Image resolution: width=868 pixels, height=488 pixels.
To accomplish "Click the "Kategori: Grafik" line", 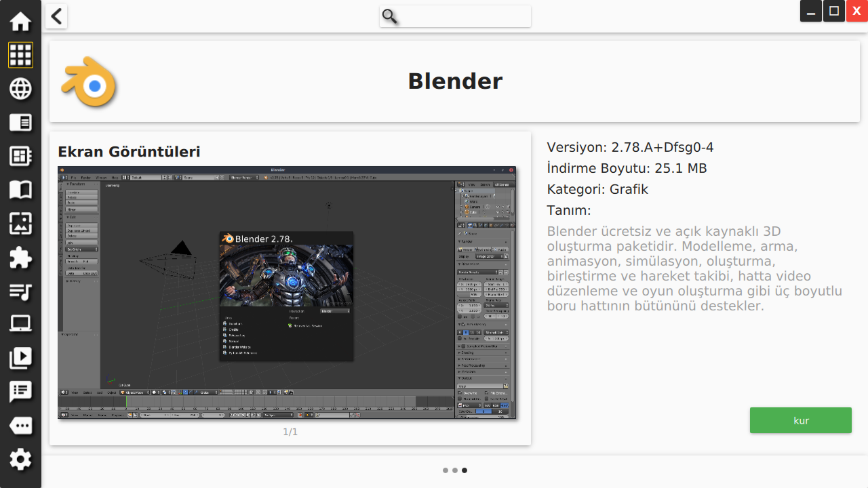I will click(598, 189).
